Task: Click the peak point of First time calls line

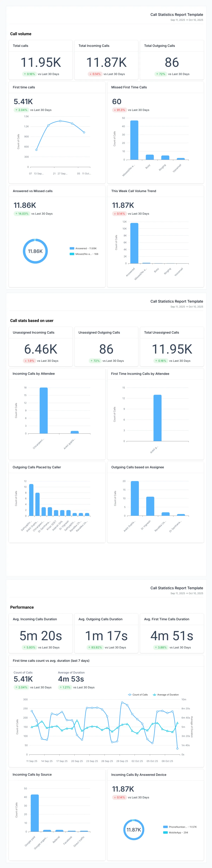Action: click(x=60, y=121)
